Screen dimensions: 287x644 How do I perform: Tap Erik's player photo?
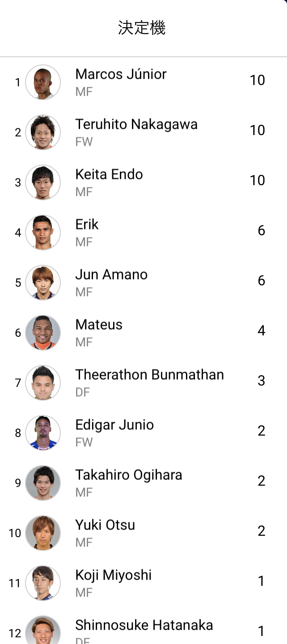43,233
